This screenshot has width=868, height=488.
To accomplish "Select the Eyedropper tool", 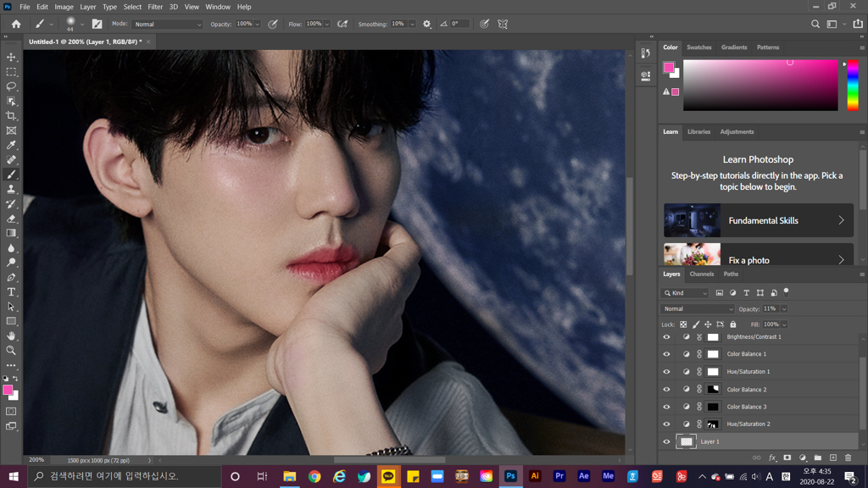I will click(x=11, y=145).
